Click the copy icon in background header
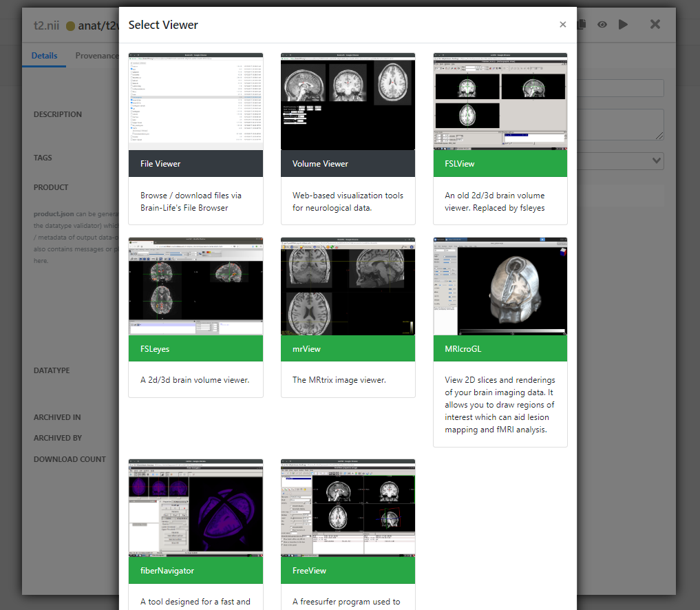This screenshot has height=610, width=700. [581, 25]
